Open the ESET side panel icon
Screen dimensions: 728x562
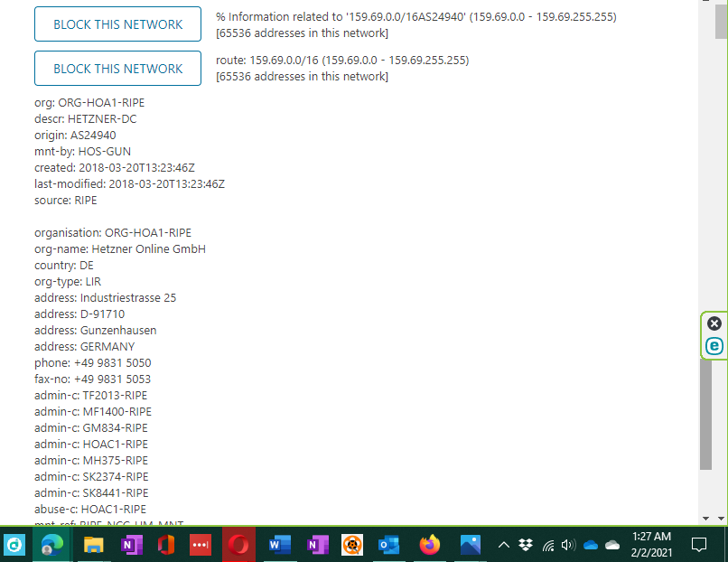pos(714,346)
